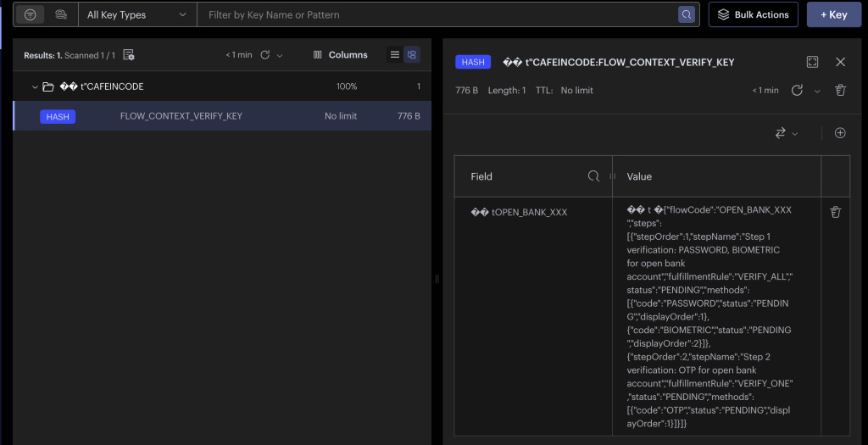Collapse the CAFEINCODE folder

click(34, 87)
